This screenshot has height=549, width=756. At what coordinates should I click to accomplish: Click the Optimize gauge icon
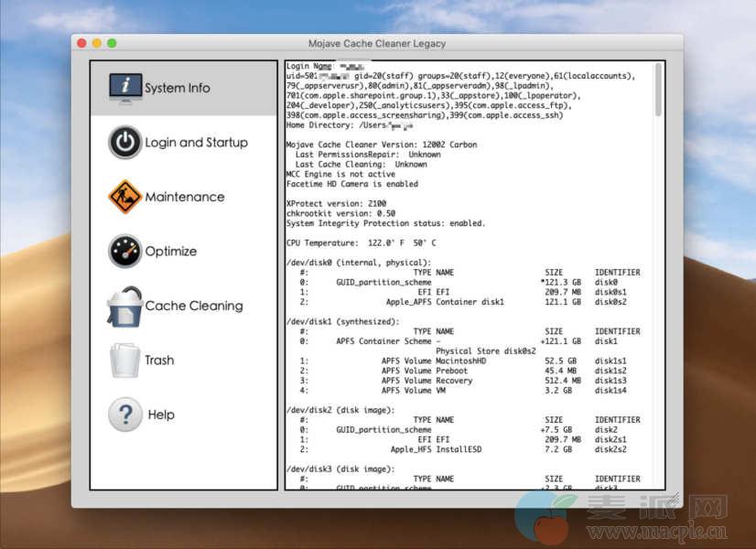point(125,251)
